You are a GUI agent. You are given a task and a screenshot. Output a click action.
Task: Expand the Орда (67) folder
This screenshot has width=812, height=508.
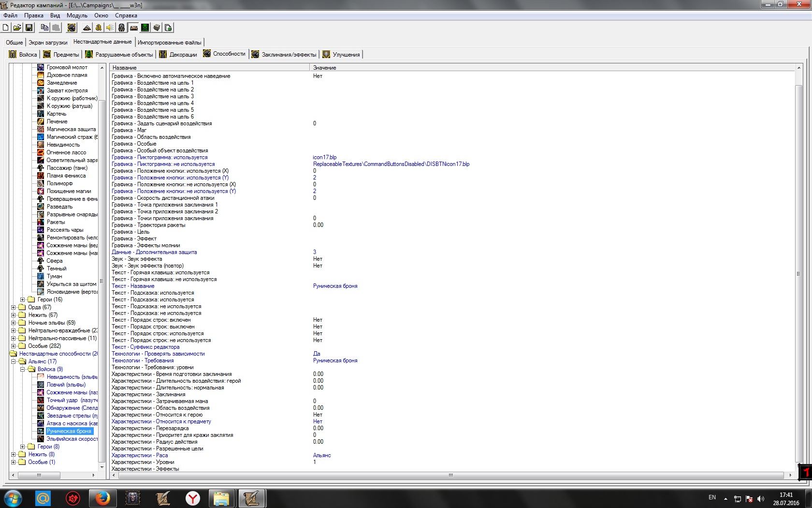click(14, 307)
